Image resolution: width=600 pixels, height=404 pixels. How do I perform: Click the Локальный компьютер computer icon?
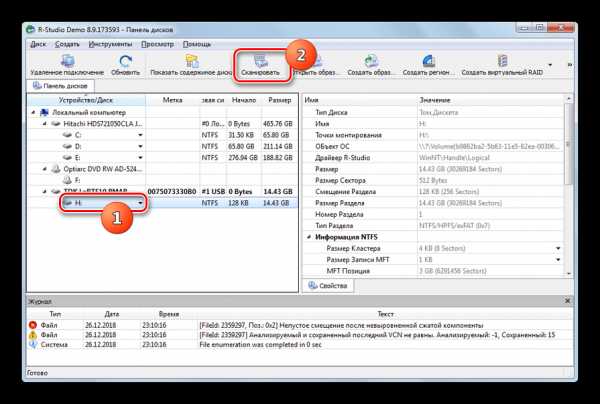coord(45,112)
